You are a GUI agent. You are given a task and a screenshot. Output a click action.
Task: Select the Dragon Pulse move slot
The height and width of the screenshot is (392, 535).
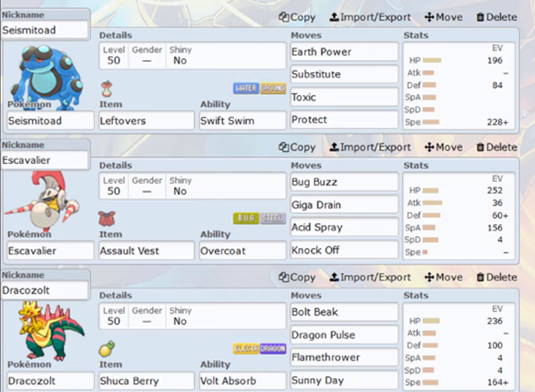[344, 335]
